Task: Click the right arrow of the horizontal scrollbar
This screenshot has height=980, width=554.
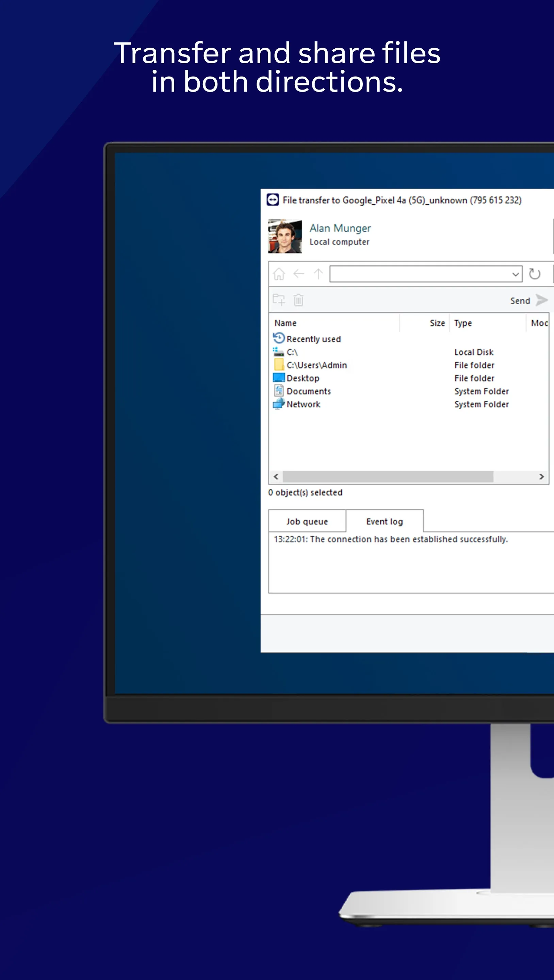Action: pyautogui.click(x=541, y=477)
